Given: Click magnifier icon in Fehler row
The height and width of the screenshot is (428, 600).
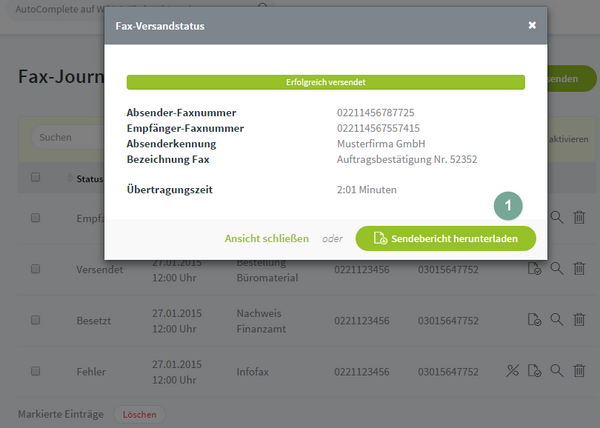Looking at the screenshot, I should (557, 371).
